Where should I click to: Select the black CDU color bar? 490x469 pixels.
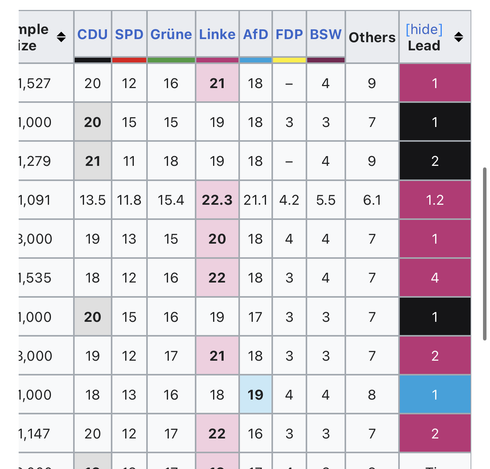point(93,60)
